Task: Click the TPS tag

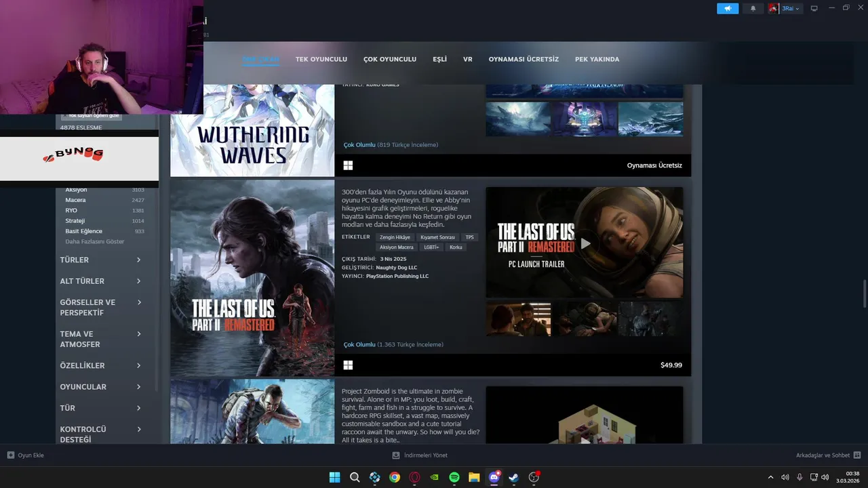Action: click(x=469, y=237)
